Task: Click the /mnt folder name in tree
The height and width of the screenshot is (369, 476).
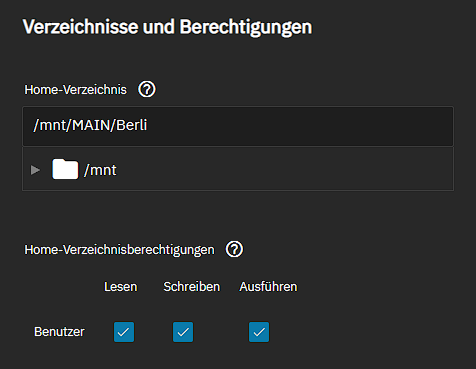Action: point(100,170)
